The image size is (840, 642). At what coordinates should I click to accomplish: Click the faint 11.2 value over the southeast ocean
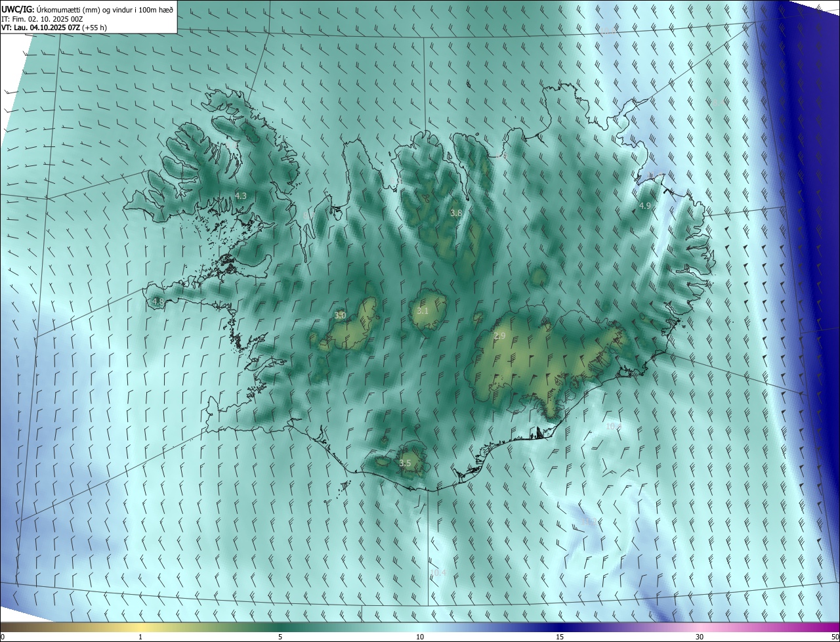[590, 522]
